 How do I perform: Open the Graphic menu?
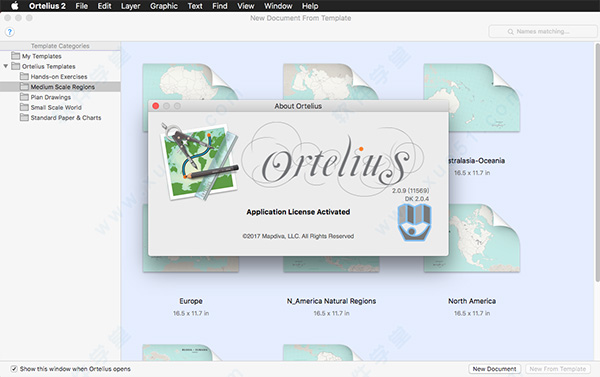coord(164,6)
